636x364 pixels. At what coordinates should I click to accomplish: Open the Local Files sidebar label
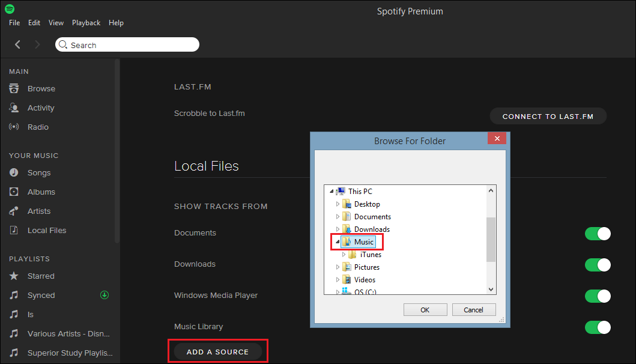point(47,230)
